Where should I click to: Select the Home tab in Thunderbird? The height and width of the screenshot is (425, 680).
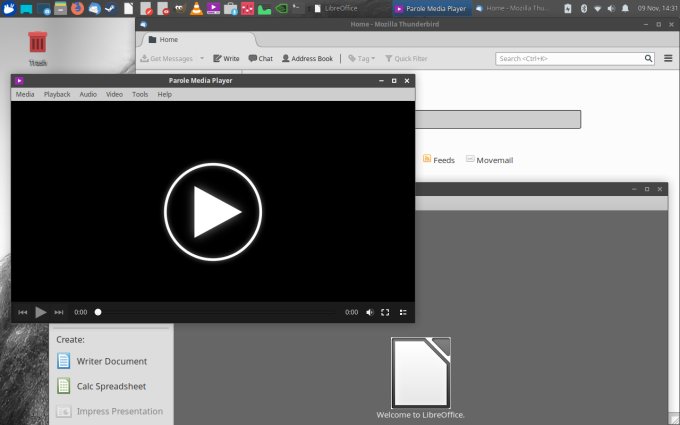coord(197,39)
